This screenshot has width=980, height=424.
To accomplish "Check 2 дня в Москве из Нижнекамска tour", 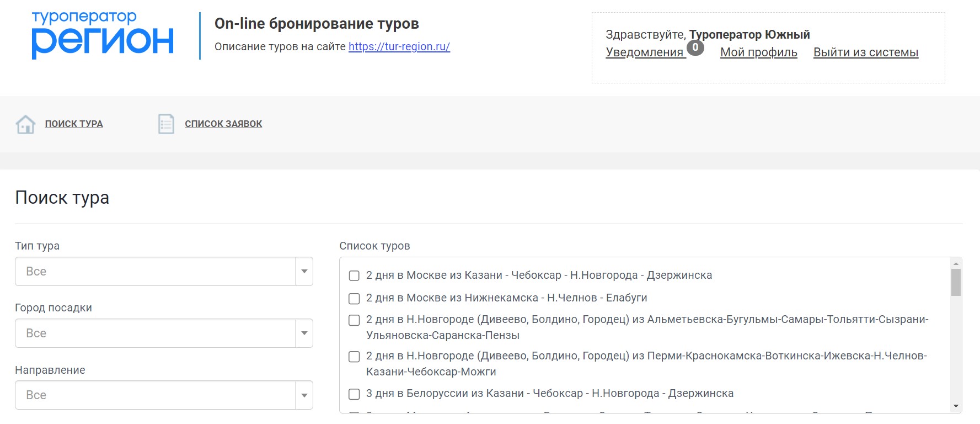I will pyautogui.click(x=354, y=299).
